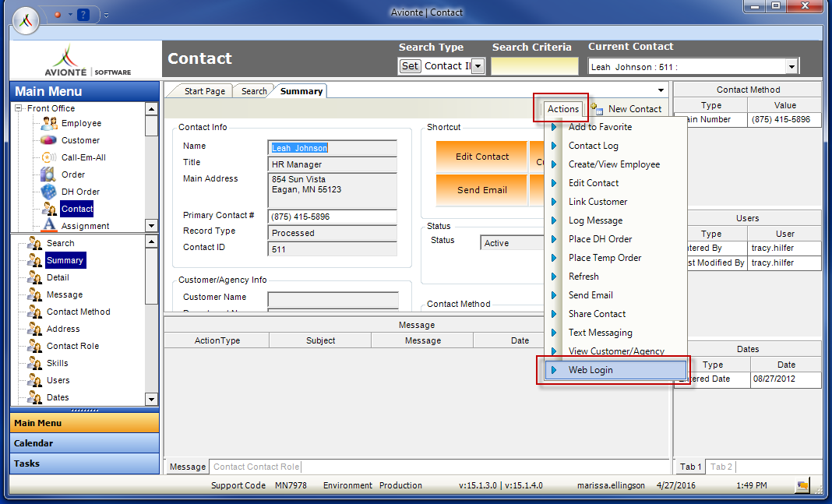Click the Customer icon in Main Menu

point(49,140)
